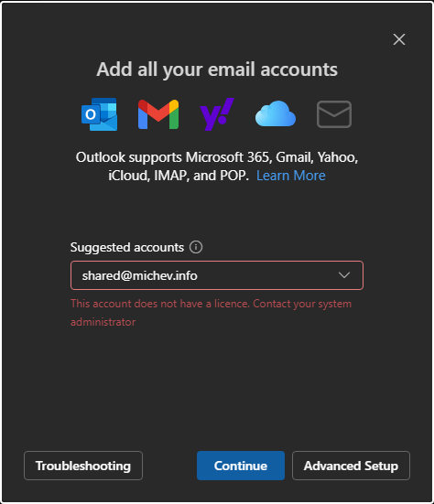The height and width of the screenshot is (504, 434).
Task: Click the Yahoo logo icon
Action: click(217, 114)
